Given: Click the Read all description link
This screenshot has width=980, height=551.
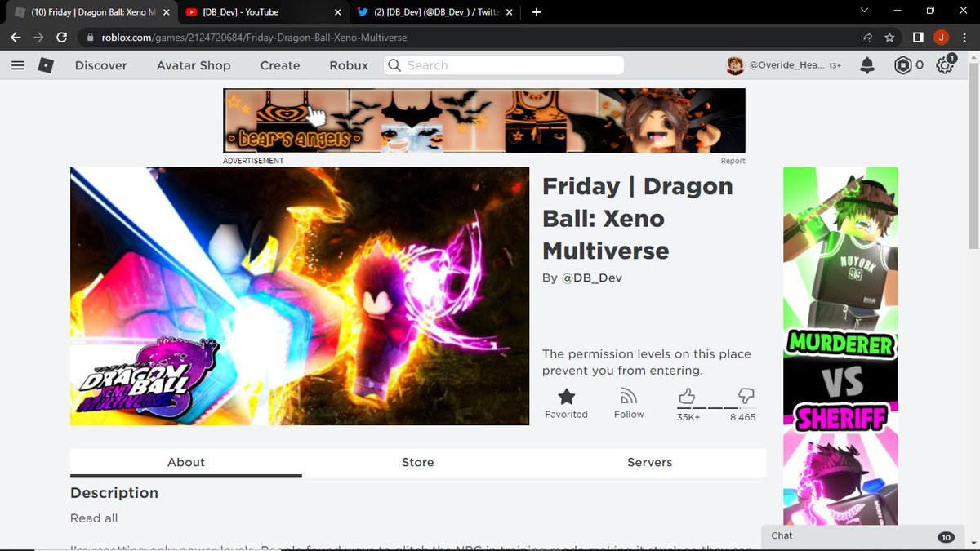Looking at the screenshot, I should click(94, 518).
